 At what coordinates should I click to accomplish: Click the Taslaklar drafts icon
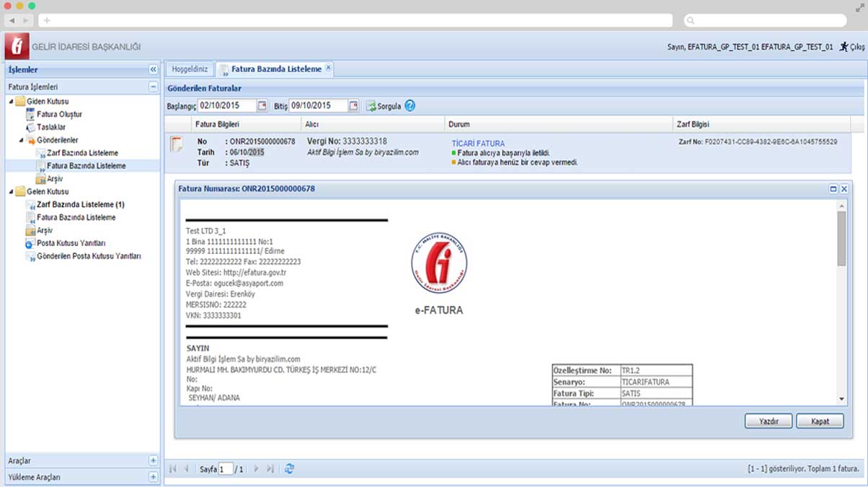(30, 127)
